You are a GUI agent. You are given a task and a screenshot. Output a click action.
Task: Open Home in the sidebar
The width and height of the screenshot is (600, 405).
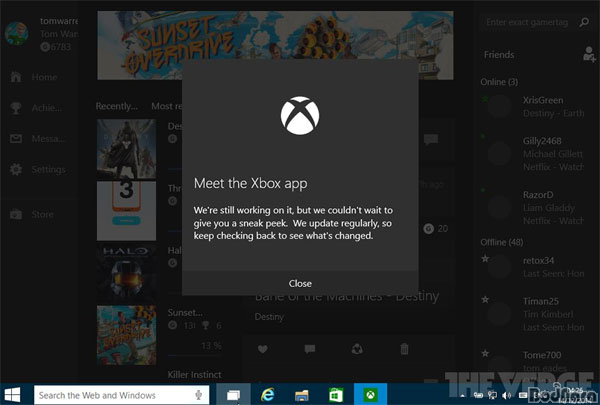coord(39,77)
